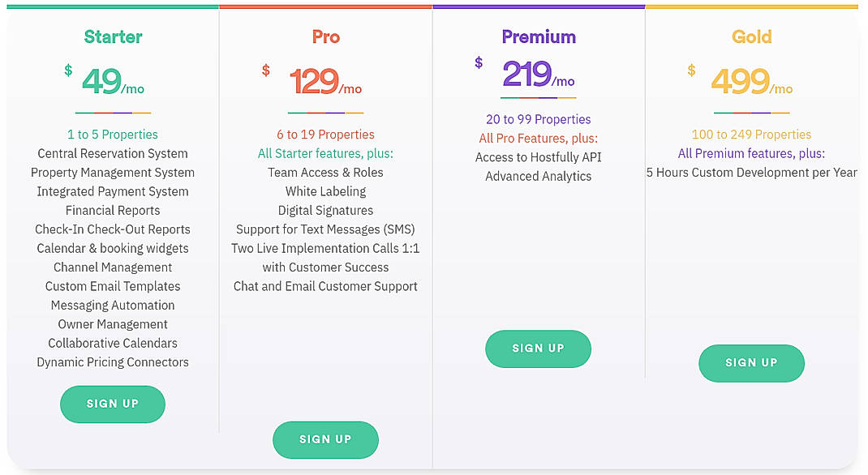Click the 1 to 5 Properties label
The height and width of the screenshot is (475, 868).
[x=113, y=134]
